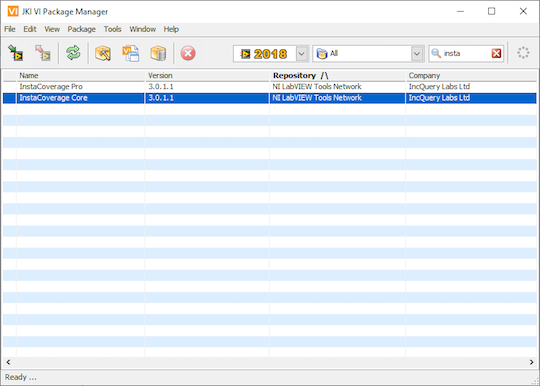Click the busy spinner indicator icon
The height and width of the screenshot is (386, 540).
pyautogui.click(x=523, y=53)
